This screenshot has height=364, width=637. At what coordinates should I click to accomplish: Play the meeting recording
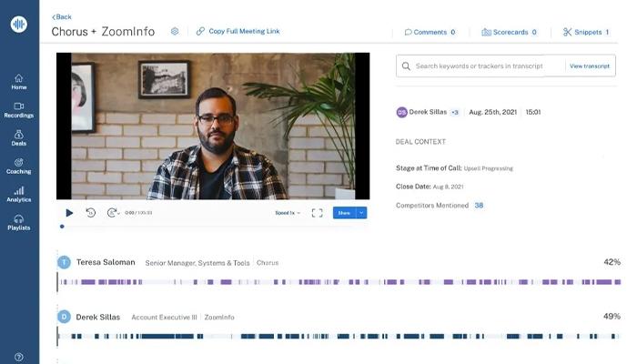69,213
